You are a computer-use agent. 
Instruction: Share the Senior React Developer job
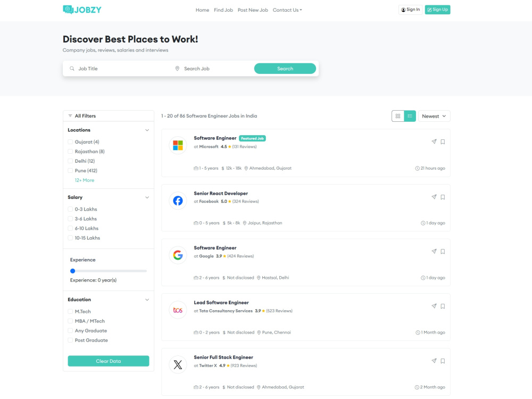click(x=434, y=197)
